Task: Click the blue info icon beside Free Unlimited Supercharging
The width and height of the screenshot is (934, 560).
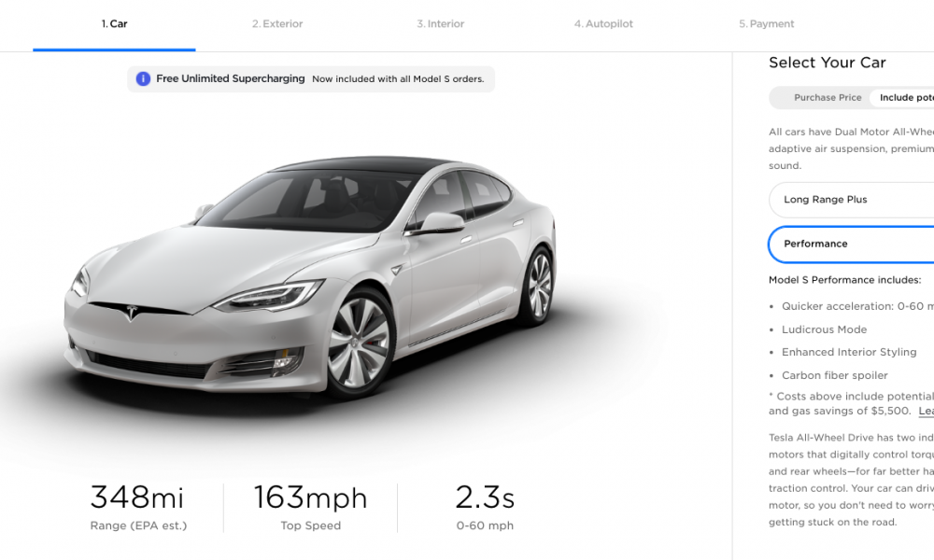Action: (143, 78)
